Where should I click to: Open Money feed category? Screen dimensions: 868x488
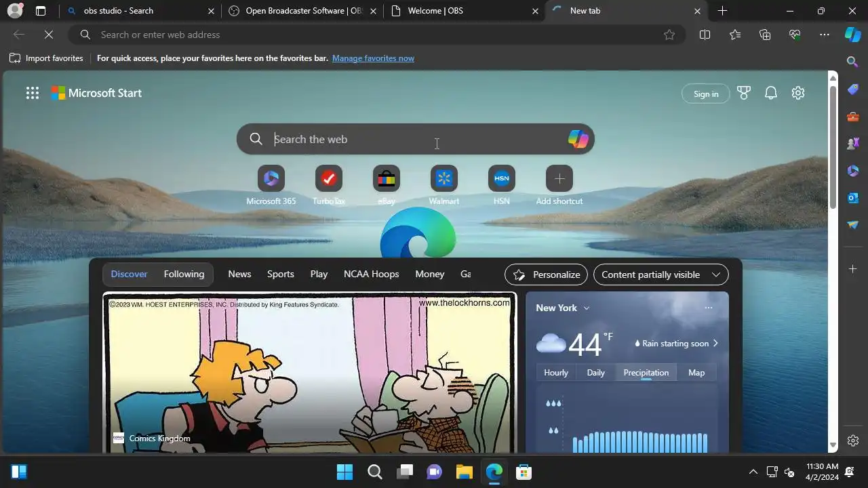tap(430, 274)
